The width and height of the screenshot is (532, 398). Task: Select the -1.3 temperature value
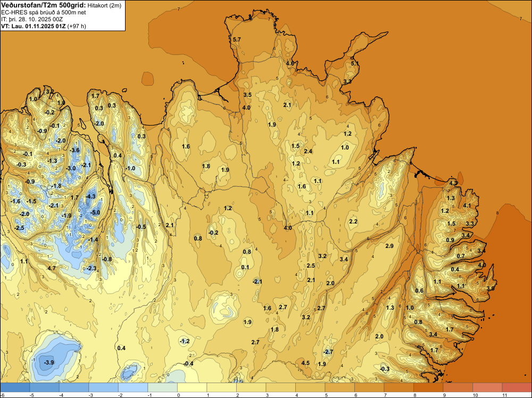(x=52, y=161)
